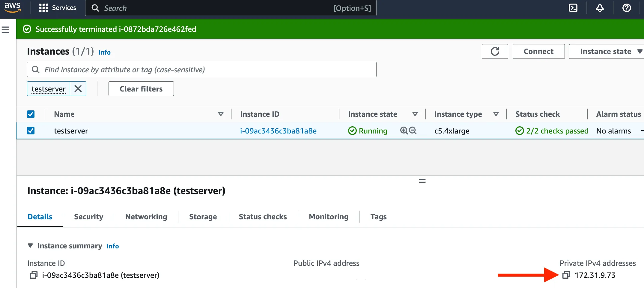Open the Services grid menu
644x288 pixels.
58,8
